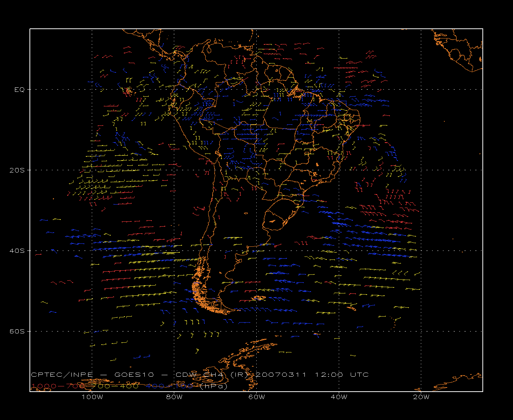Click the 100W longitude label
The image size is (513, 420).
pyautogui.click(x=92, y=397)
